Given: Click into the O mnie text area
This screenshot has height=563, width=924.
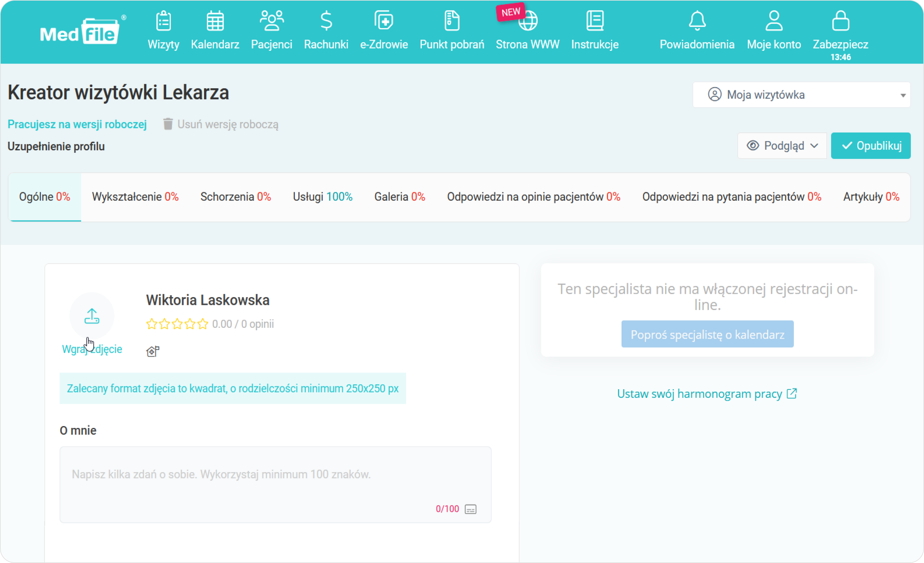Looking at the screenshot, I should (275, 485).
